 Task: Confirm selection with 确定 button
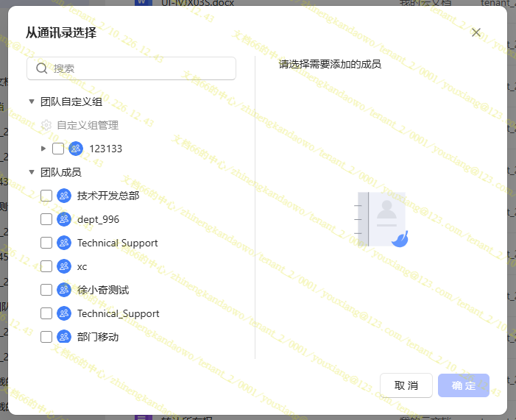pos(463,385)
